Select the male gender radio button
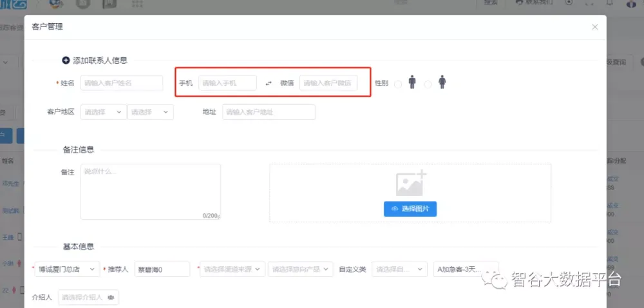The height and width of the screenshot is (308, 644). coord(398,84)
